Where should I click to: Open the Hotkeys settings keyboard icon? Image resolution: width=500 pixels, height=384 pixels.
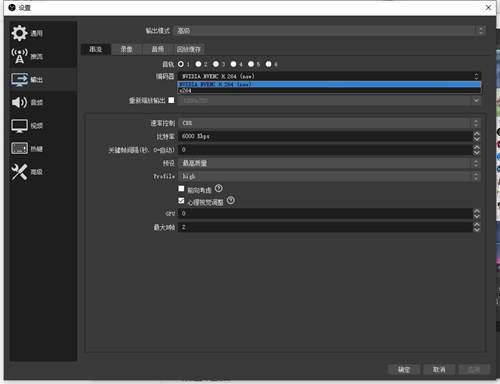19,148
